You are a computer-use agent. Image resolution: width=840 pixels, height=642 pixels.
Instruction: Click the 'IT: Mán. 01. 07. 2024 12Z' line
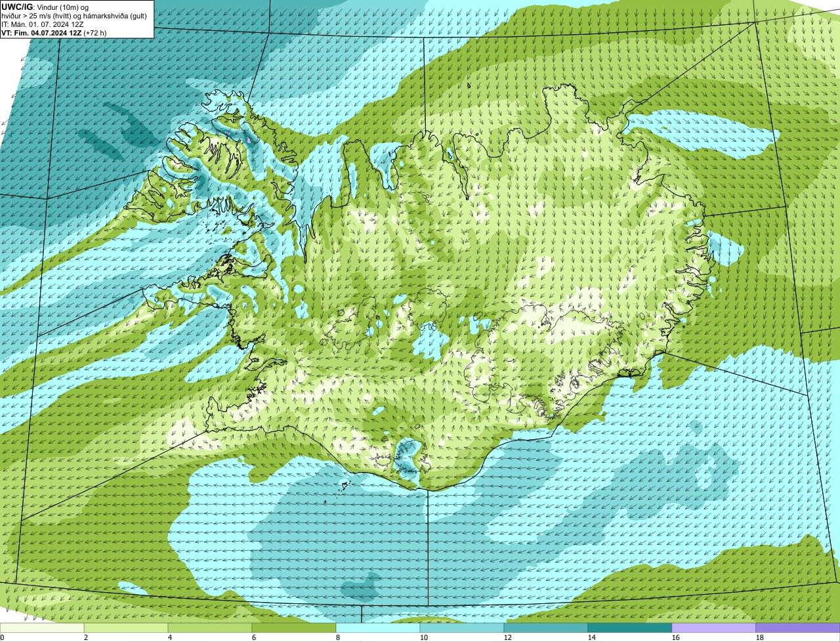pos(43,24)
